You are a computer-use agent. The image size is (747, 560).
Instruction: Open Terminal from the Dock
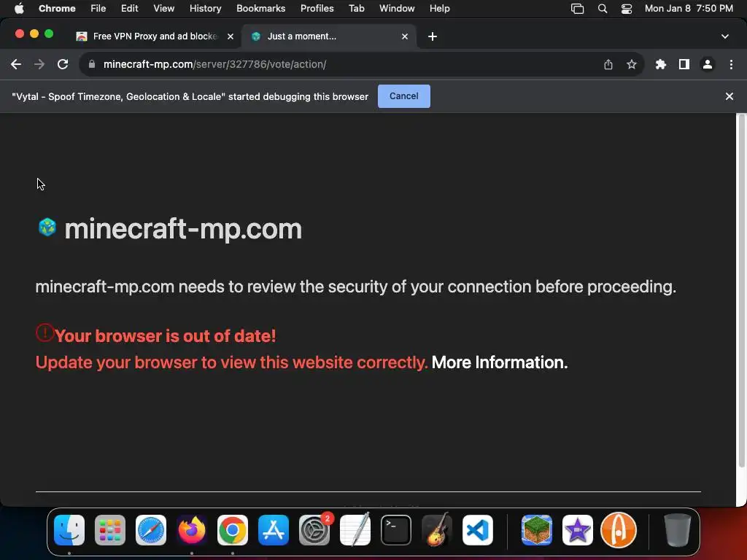tap(396, 530)
